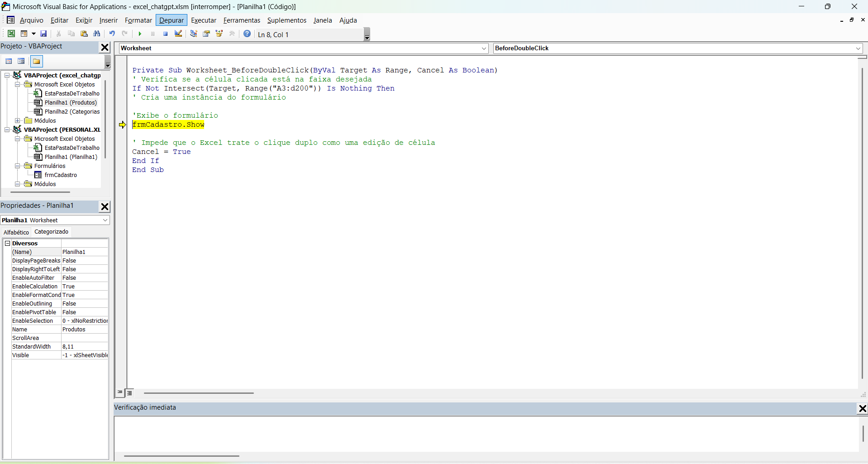This screenshot has width=868, height=464.
Task: Select Planilha1 (Produtos) in project tree
Action: click(x=71, y=103)
